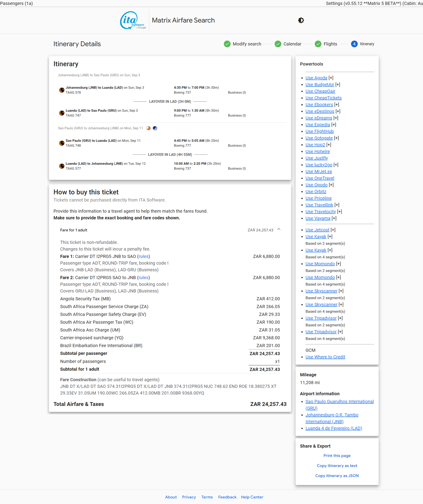
Task: Toggle the dark mode brightness icon
Action: (301, 20)
